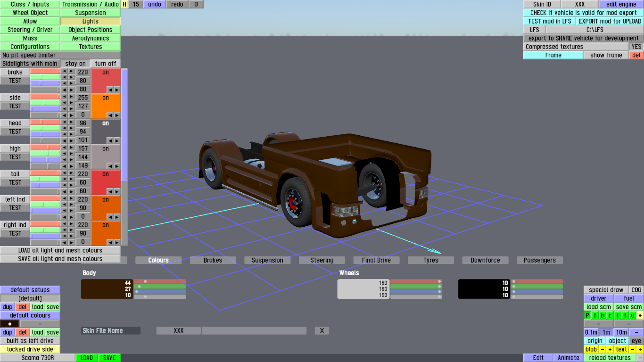The height and width of the screenshot is (362, 644).
Task: Open the Passengers setup tab
Action: coord(540,260)
